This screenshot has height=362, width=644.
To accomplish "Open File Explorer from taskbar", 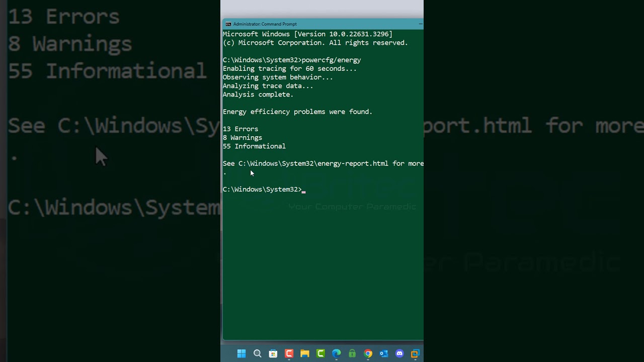I will (305, 353).
